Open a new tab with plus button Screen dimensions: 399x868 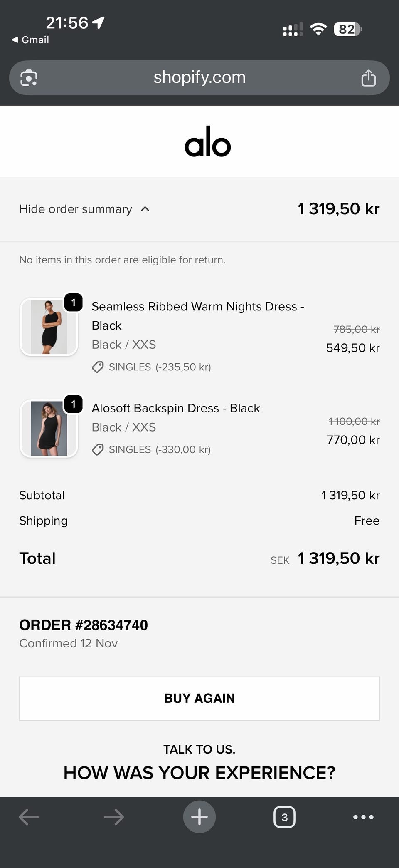[199, 817]
